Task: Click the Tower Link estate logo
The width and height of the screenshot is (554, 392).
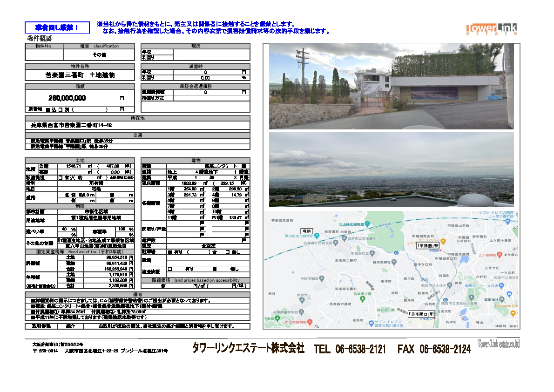Action: click(491, 29)
